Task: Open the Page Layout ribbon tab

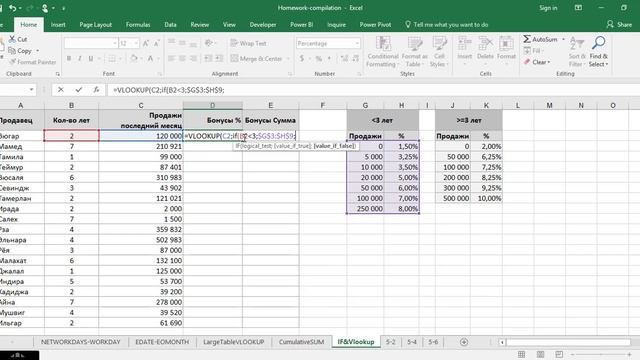Action: click(96, 24)
